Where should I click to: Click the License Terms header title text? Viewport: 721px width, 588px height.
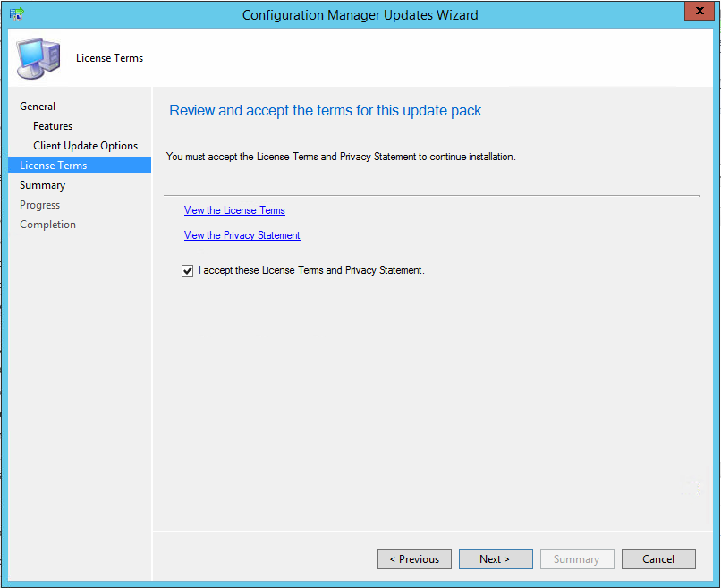(109, 58)
